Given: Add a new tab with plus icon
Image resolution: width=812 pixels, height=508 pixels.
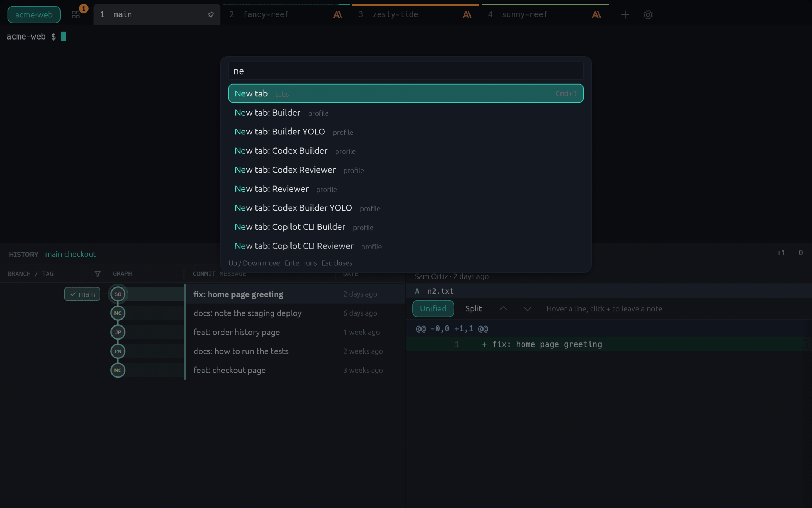Looking at the screenshot, I should 625,15.
